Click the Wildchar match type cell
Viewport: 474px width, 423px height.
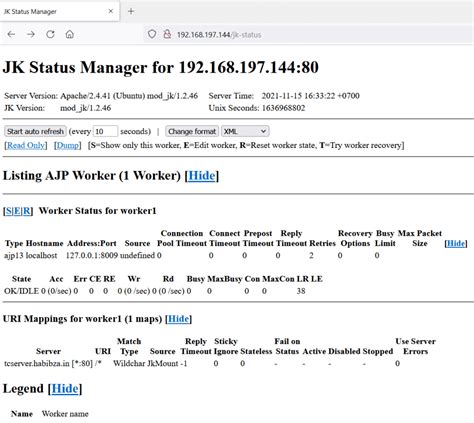129,363
